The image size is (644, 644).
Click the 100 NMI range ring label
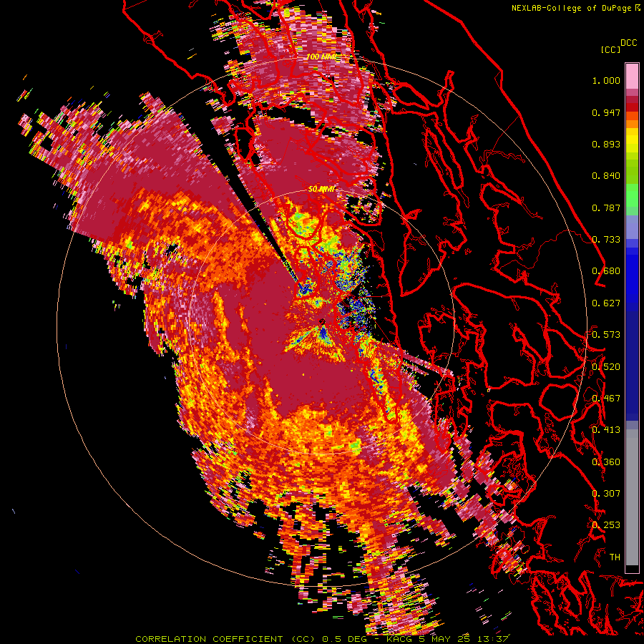coord(321,57)
